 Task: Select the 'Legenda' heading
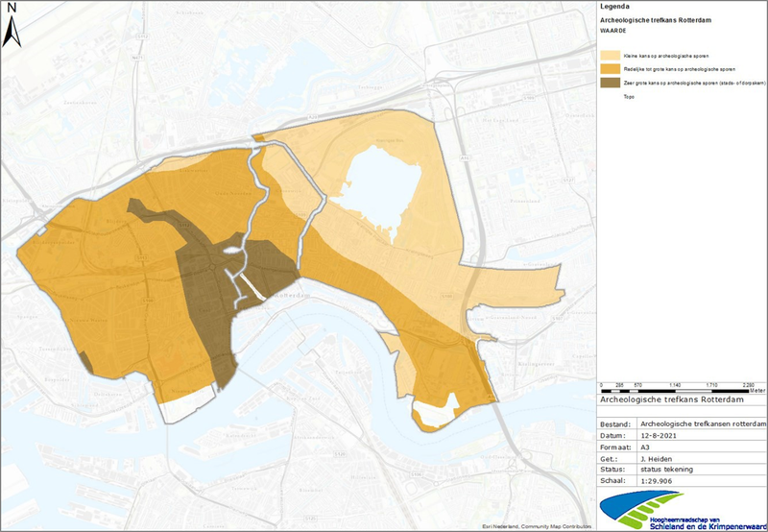tap(614, 6)
